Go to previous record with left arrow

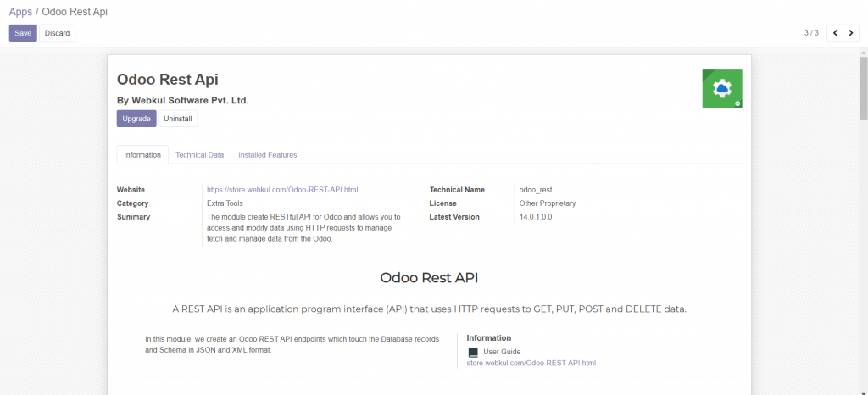point(835,33)
